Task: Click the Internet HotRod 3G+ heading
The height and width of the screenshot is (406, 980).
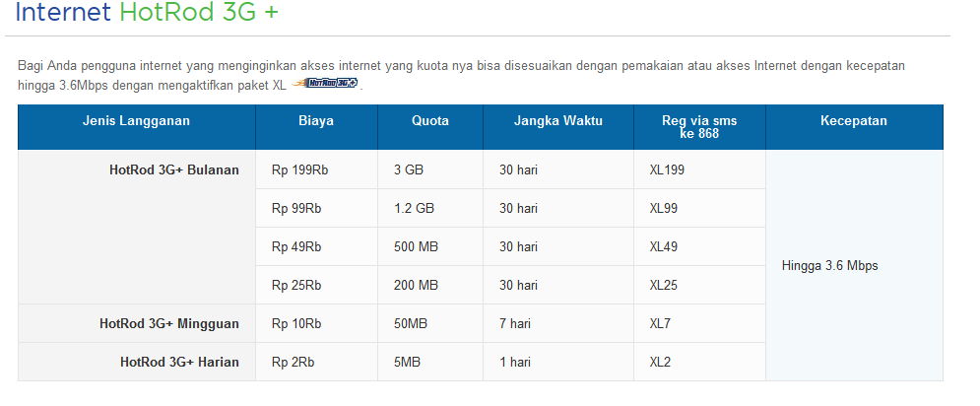Action: [147, 13]
